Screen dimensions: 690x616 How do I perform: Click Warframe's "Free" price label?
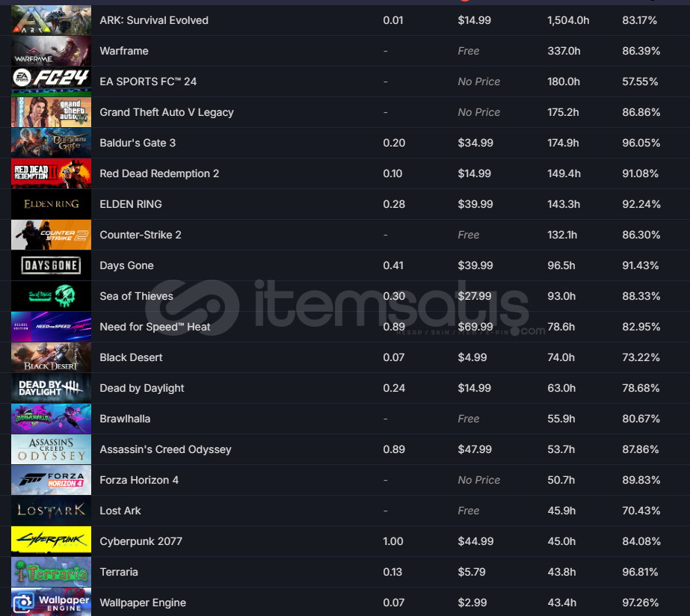468,51
